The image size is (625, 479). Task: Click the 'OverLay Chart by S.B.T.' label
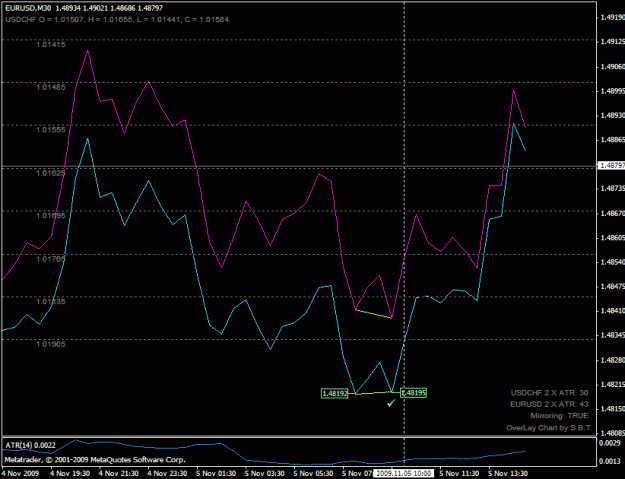pyautogui.click(x=549, y=428)
